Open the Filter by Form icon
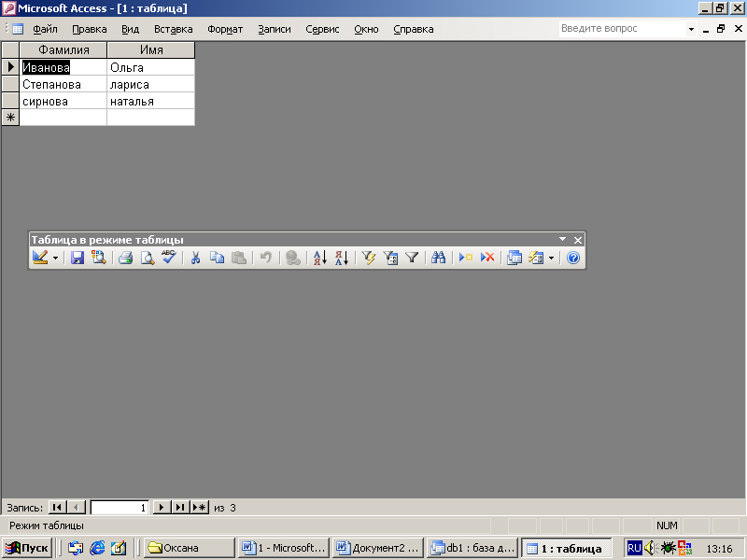Image resolution: width=747 pixels, height=560 pixels. click(x=390, y=258)
